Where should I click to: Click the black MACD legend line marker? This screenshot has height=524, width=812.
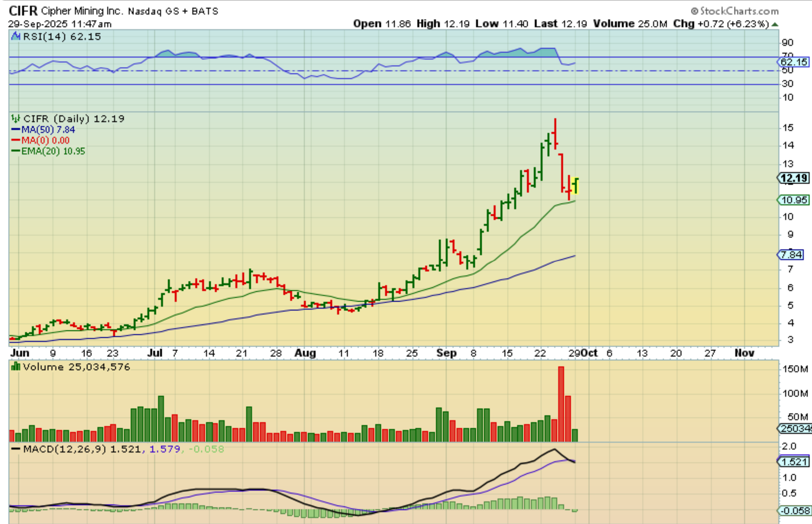[16, 449]
